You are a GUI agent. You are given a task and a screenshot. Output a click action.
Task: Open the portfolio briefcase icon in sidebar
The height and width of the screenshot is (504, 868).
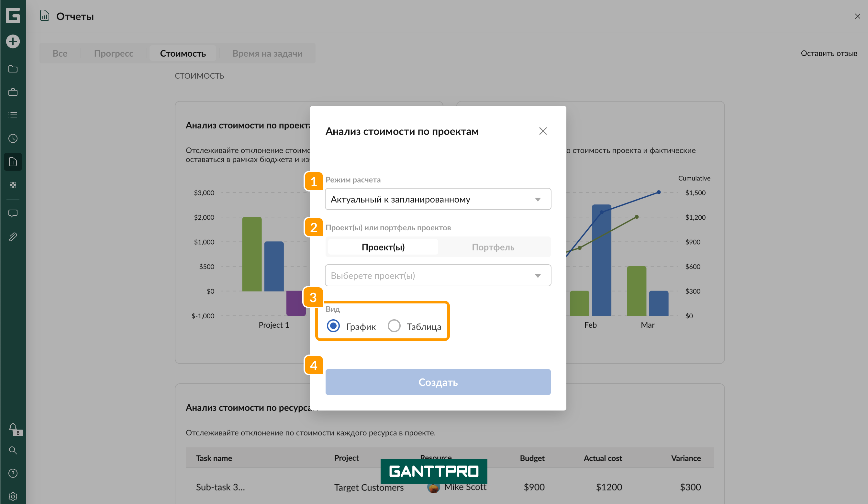click(13, 92)
